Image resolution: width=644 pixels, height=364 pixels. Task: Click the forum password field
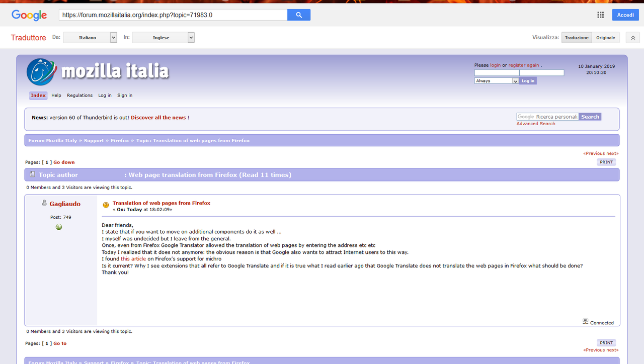pyautogui.click(x=542, y=73)
